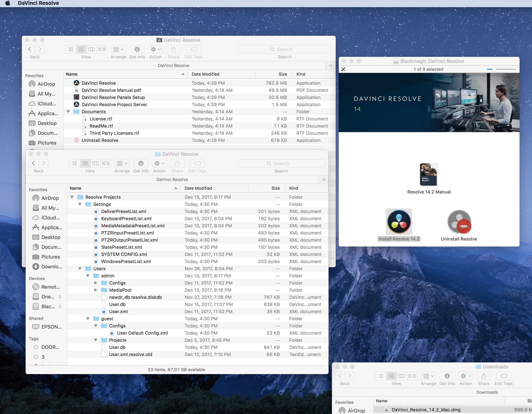Collapse the Documents folder
Viewport: 532px width, 414px height.
point(68,112)
